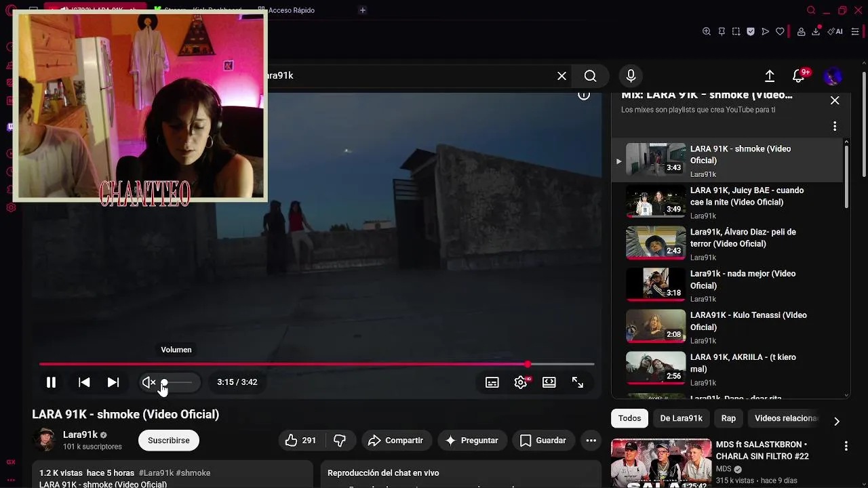Open video info card icon
Screen dimensions: 868x488
tap(584, 95)
